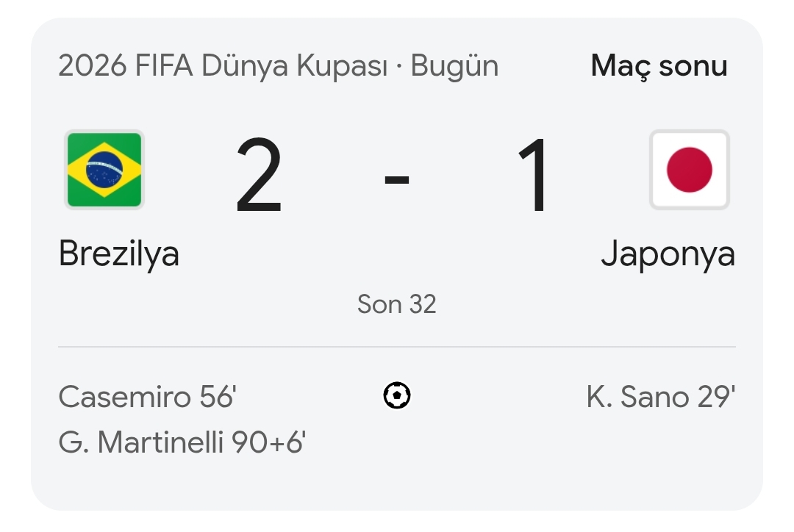This screenshot has width=794, height=532.
Task: Click the dash between the scores
Action: [x=396, y=180]
